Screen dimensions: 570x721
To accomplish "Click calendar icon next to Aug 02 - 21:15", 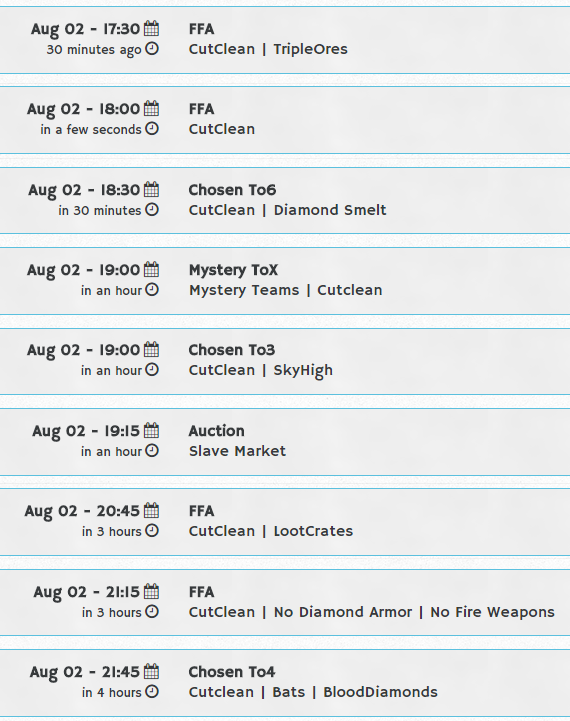I will (x=151, y=591).
